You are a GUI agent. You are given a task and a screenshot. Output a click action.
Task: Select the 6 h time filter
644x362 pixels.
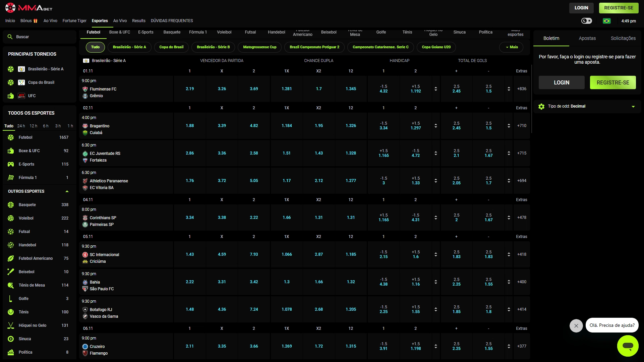(x=46, y=126)
